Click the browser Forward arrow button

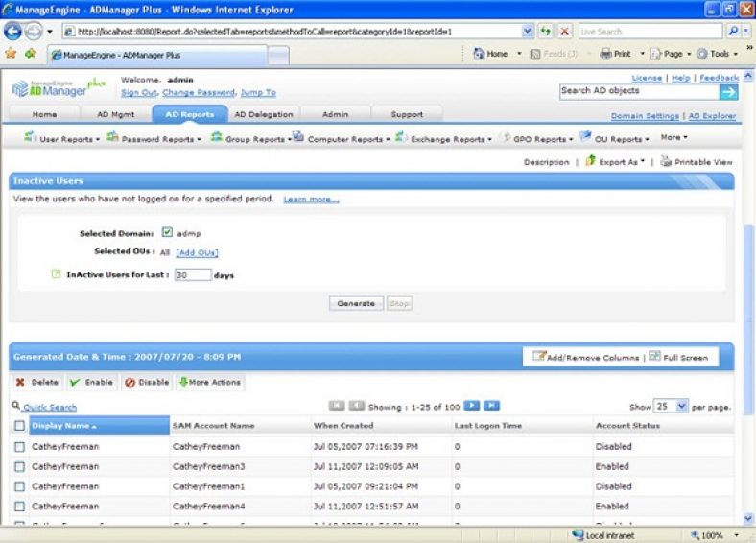point(34,32)
